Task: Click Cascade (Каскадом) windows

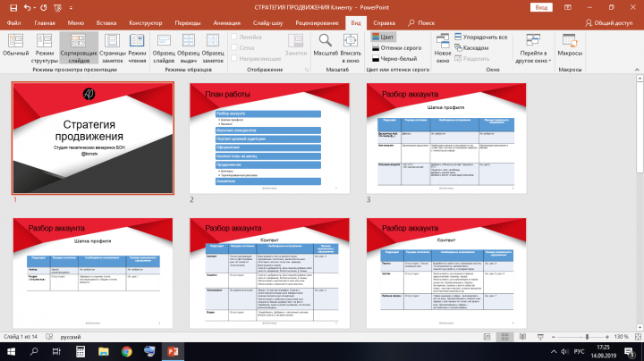Action: (471, 48)
